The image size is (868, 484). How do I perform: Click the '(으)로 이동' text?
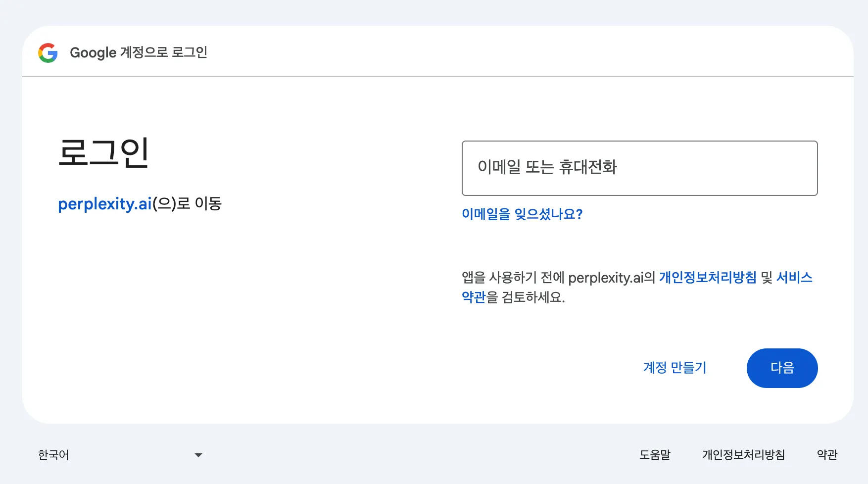point(187,204)
